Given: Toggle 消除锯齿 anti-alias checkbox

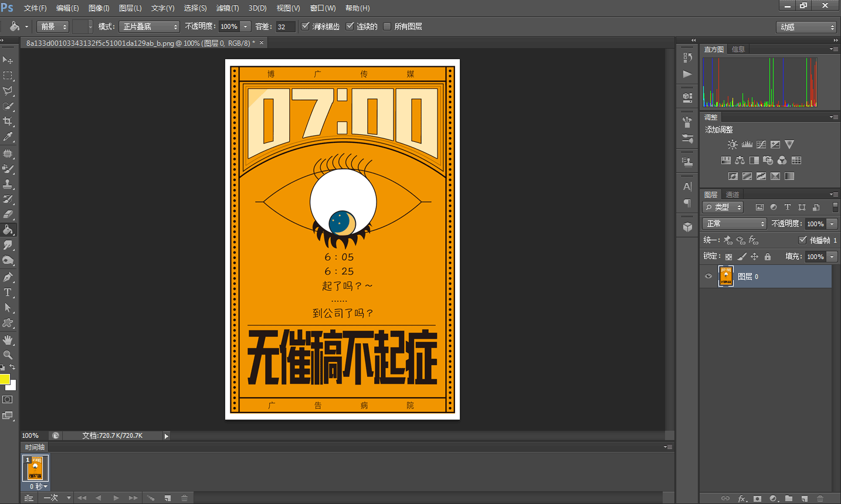Looking at the screenshot, I should click(x=305, y=26).
